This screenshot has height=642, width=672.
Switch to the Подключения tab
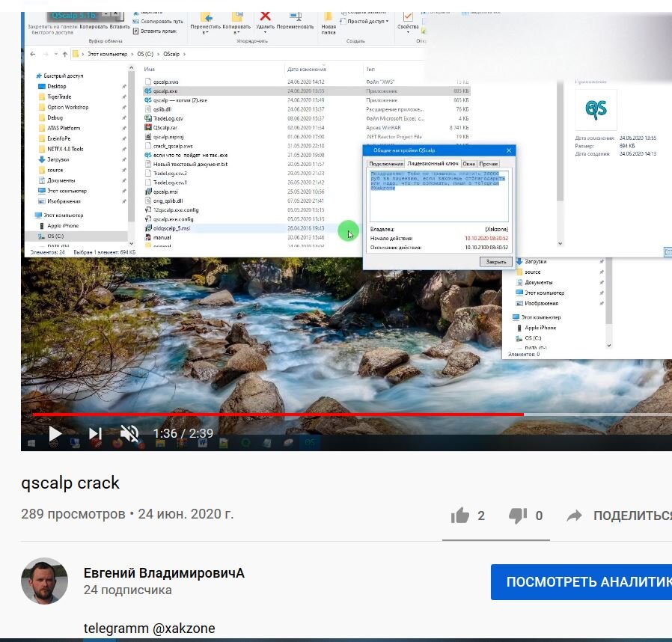coord(387,164)
